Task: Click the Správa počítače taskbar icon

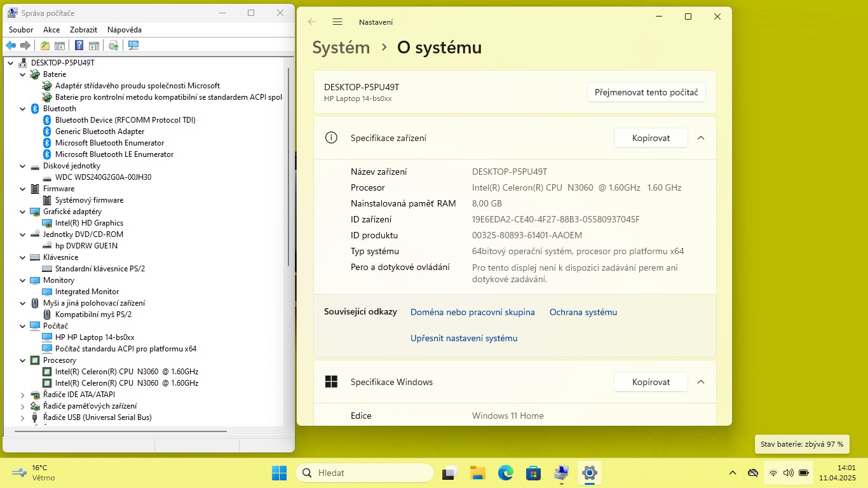Action: (562, 473)
